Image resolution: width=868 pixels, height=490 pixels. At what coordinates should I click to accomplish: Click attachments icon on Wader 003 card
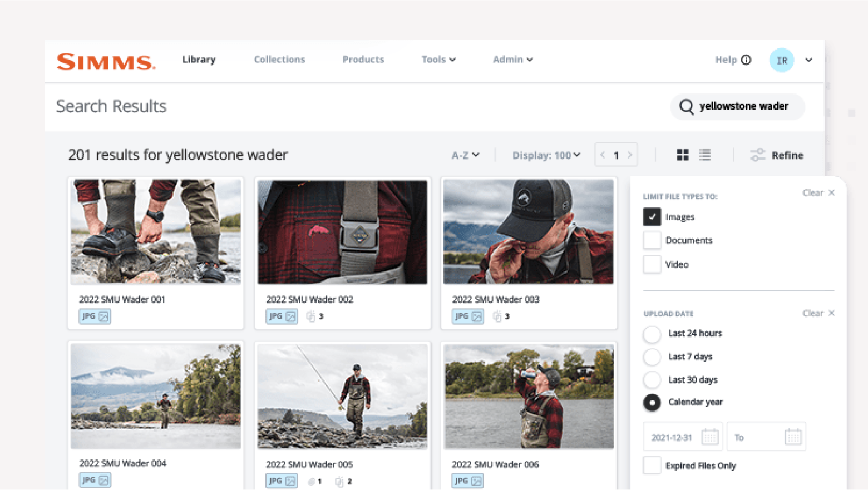point(497,316)
